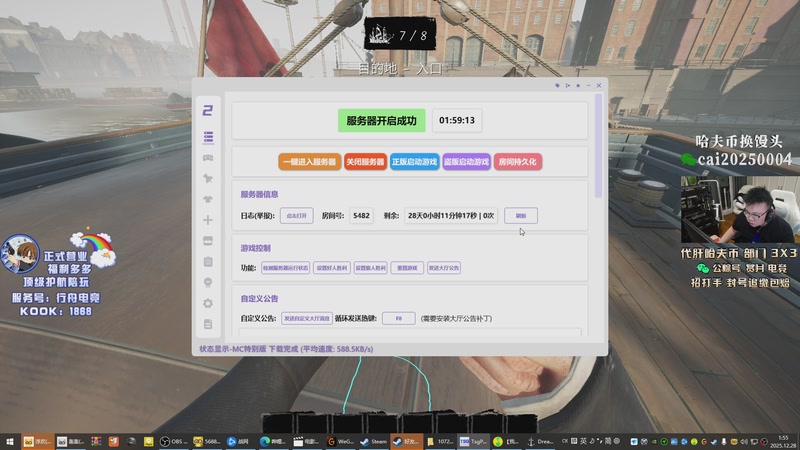Image resolution: width=800 pixels, height=450 pixels.
Task: Open Steam in the taskbar
Action: (374, 441)
